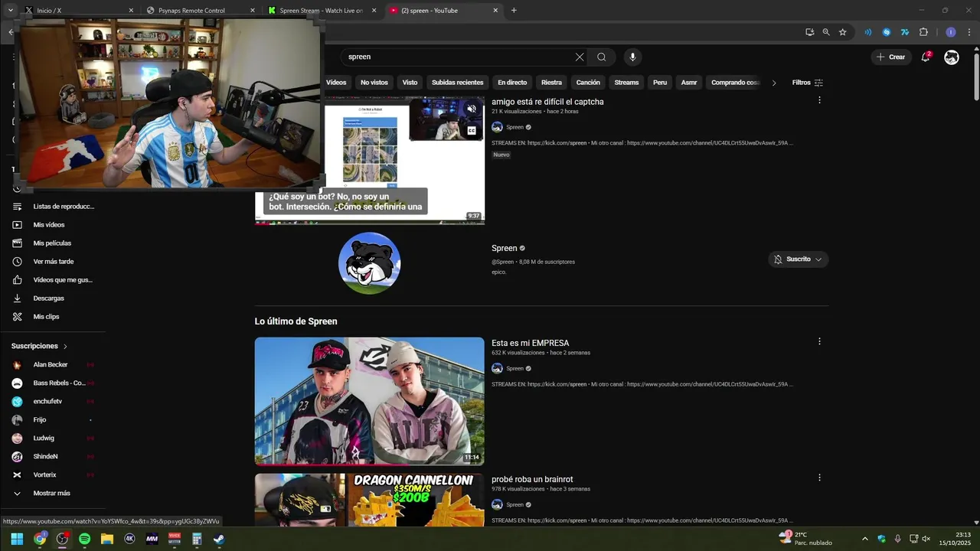The image size is (980, 551).
Task: Click the page vertical scrollbar thumb
Action: tap(976, 77)
